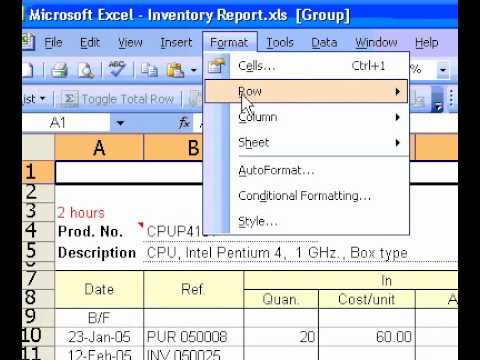Open the Paste options dropdown arrow
This screenshot has width=480, height=360.
point(193,70)
